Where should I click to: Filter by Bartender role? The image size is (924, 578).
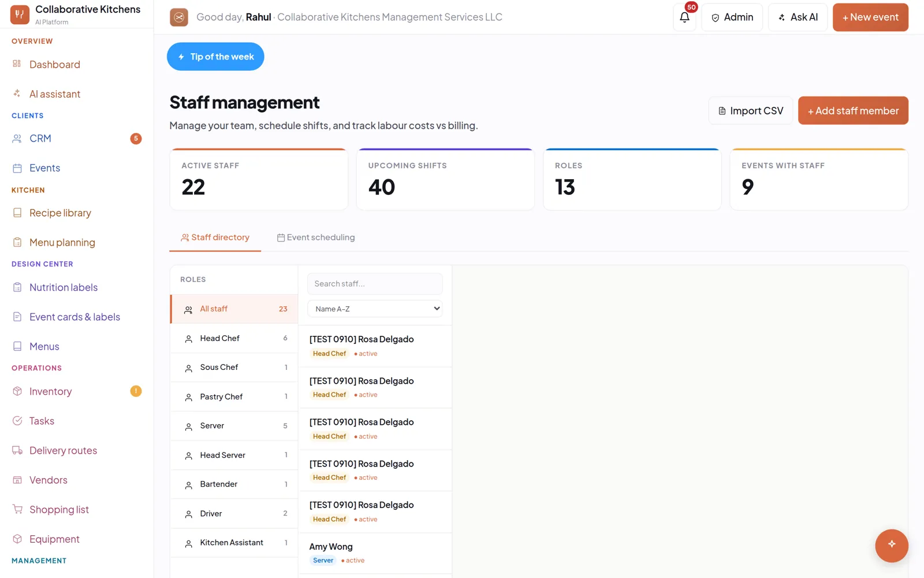234,484
